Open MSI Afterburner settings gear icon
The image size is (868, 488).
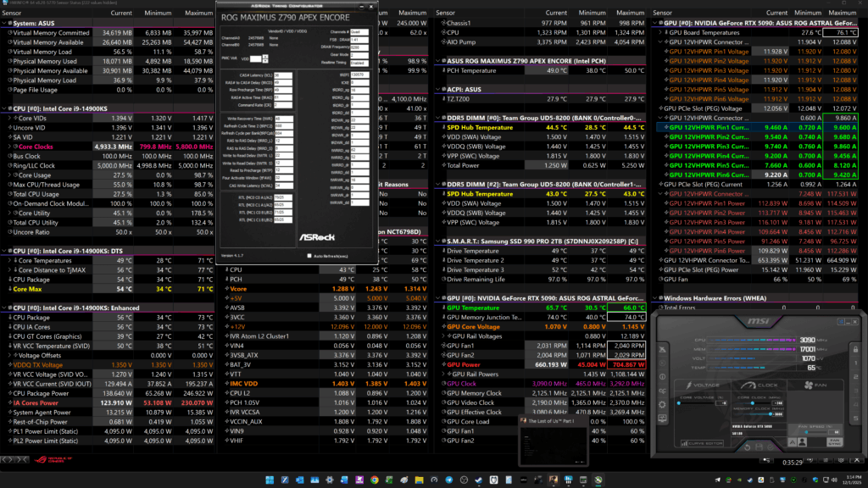tap(663, 405)
